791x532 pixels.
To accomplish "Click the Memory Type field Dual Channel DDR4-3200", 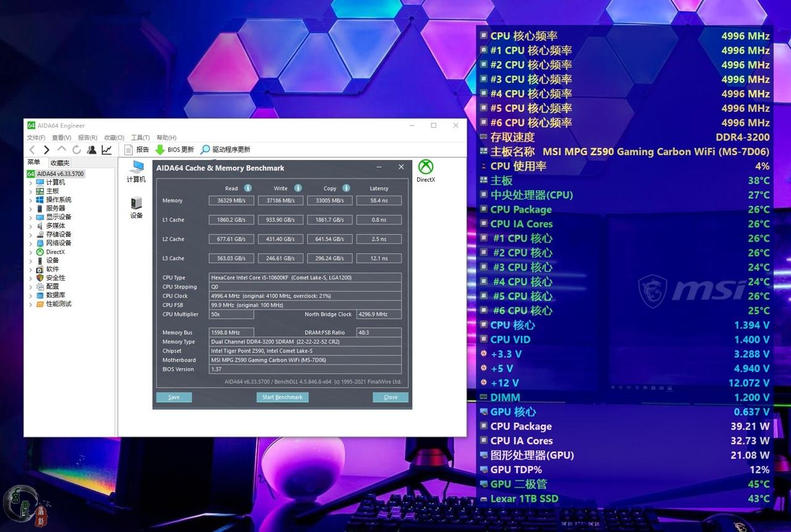I will coord(305,342).
